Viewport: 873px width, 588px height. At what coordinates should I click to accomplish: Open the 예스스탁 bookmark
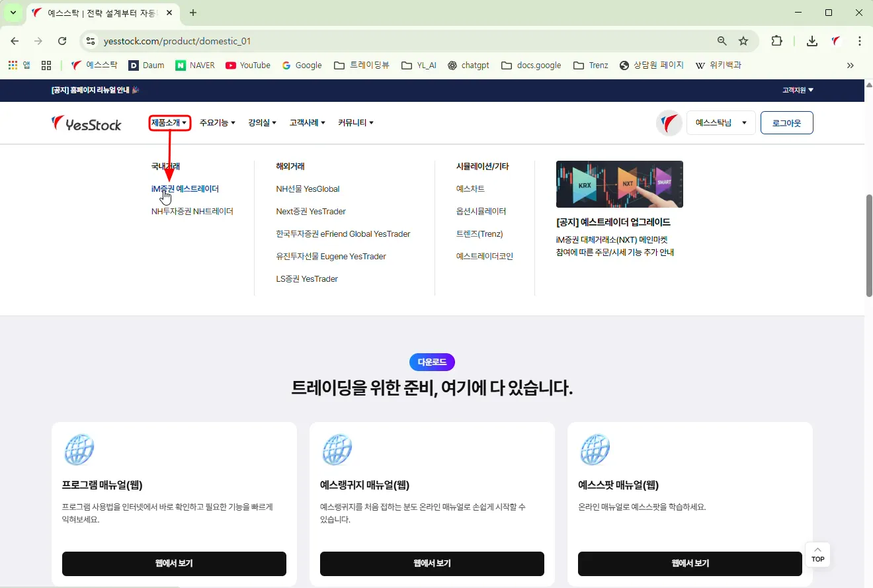point(95,65)
